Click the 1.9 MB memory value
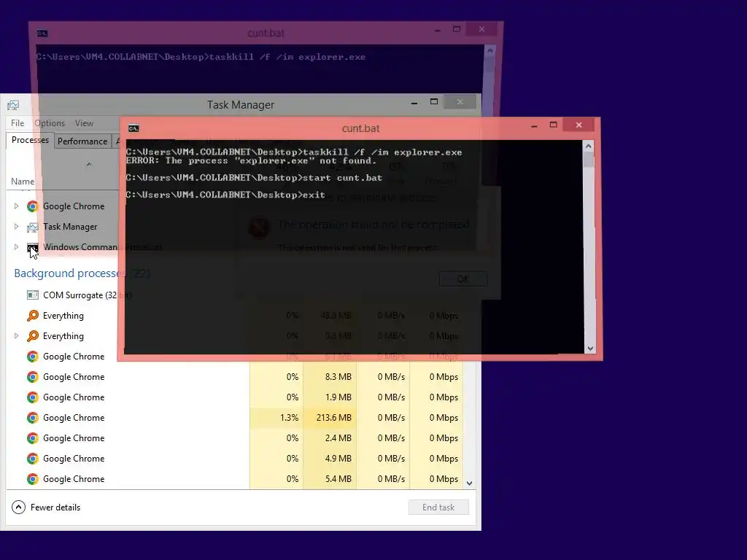The height and width of the screenshot is (560, 747). click(x=338, y=397)
